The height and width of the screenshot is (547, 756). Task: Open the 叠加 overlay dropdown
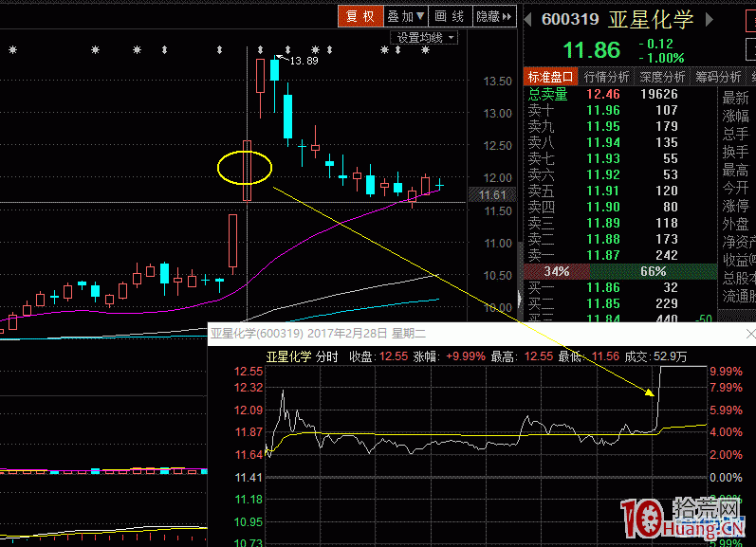[405, 16]
